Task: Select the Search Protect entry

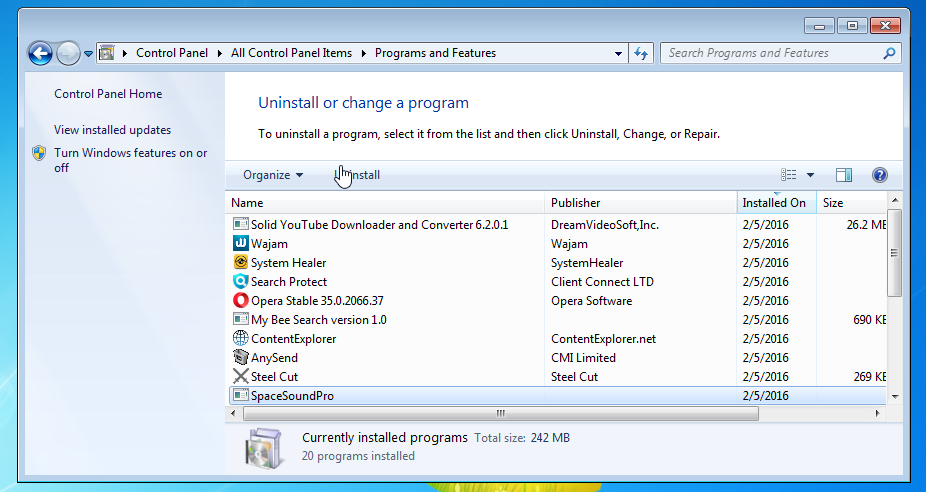Action: click(289, 282)
